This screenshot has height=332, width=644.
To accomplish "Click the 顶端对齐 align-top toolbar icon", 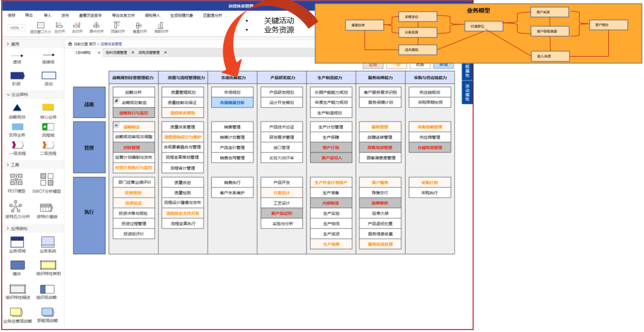I will [119, 26].
